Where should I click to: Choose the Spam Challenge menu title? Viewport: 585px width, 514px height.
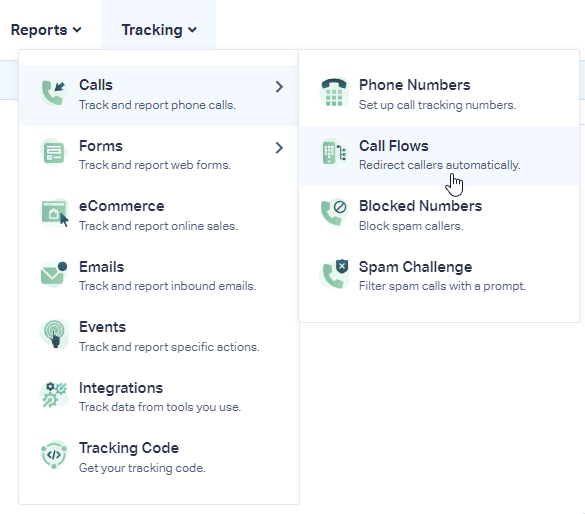click(x=415, y=267)
